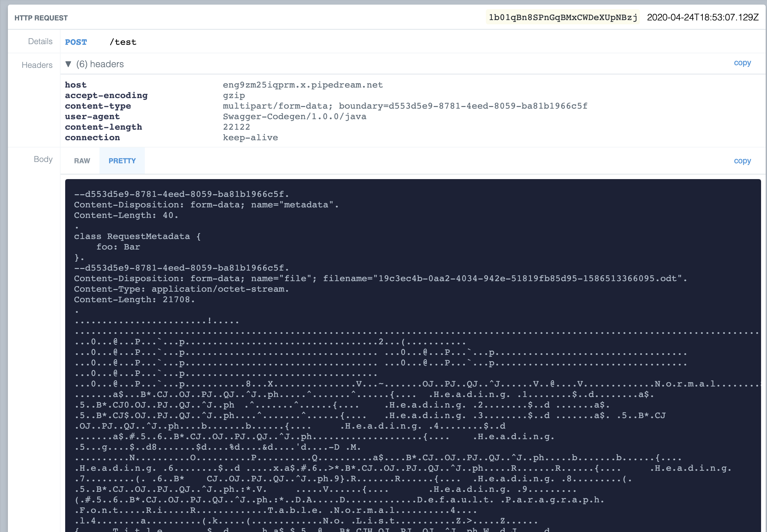Click the content-length header name
Image resolution: width=767 pixels, height=532 pixels.
click(x=104, y=127)
